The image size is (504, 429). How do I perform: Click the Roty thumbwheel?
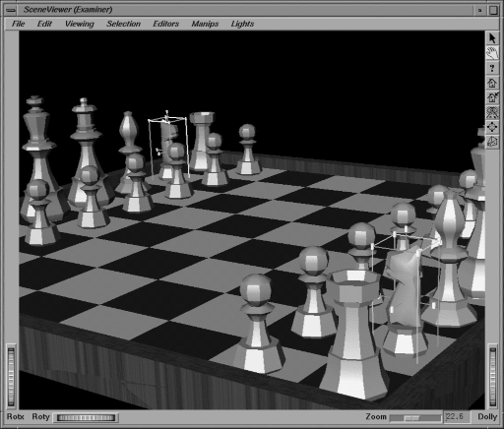86,417
